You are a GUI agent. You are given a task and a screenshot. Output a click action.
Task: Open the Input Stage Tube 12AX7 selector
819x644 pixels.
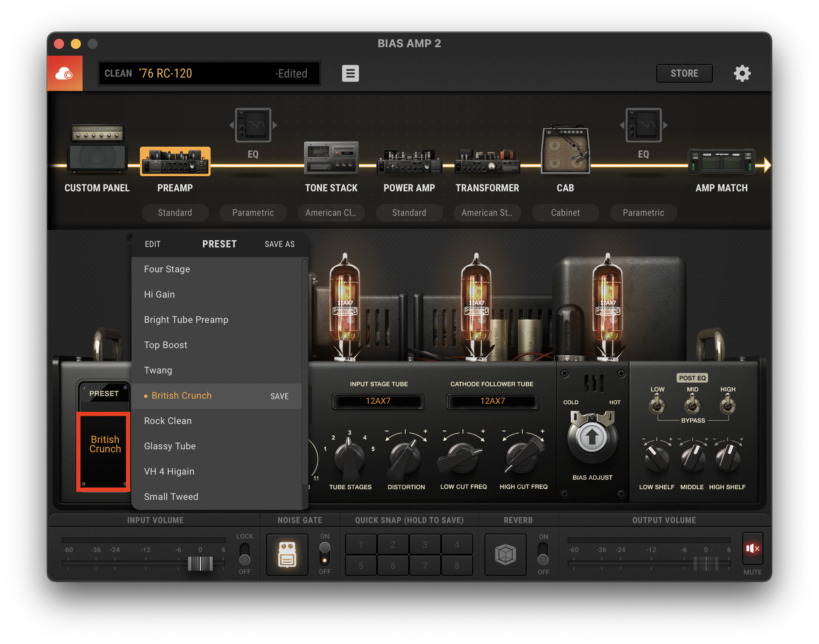(378, 401)
